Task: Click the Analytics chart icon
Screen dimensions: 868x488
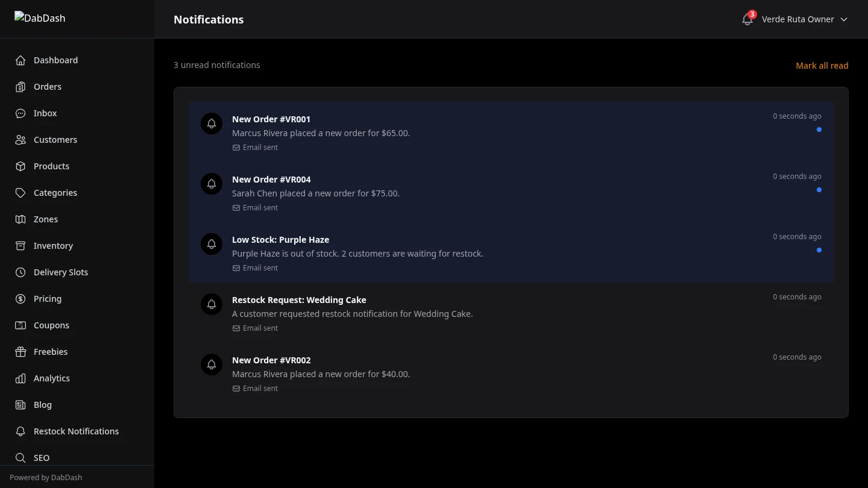Action: click(x=20, y=378)
